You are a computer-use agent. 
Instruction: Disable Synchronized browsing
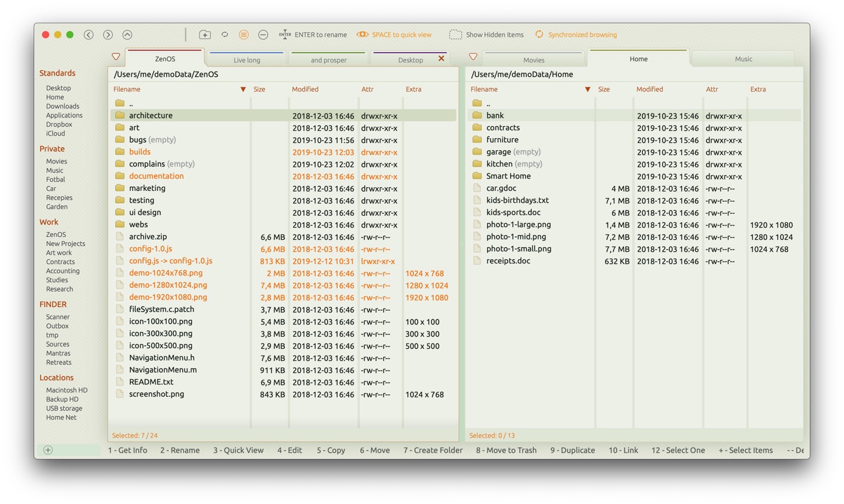[575, 35]
